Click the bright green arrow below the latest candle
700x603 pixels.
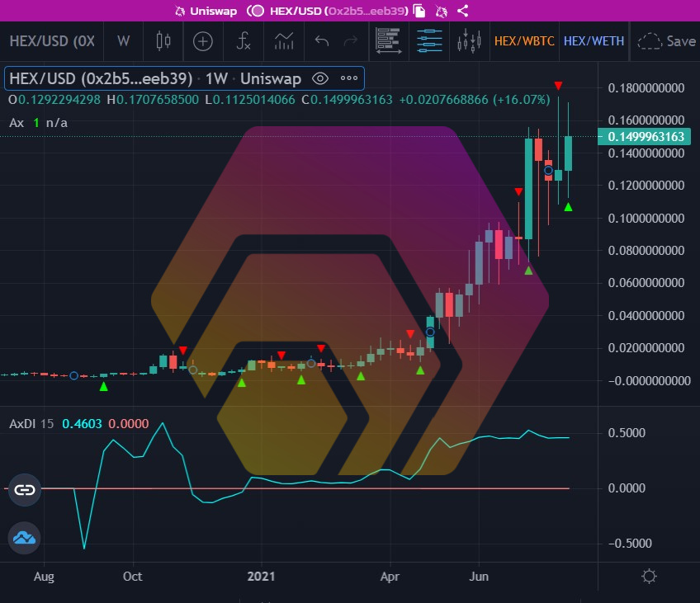(x=568, y=207)
